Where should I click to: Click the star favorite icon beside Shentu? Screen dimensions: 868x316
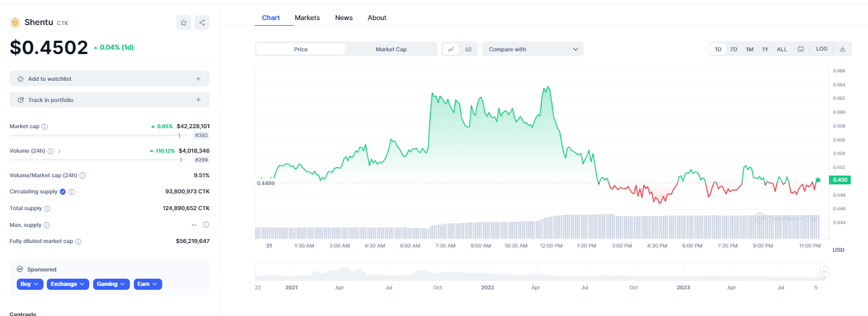183,23
